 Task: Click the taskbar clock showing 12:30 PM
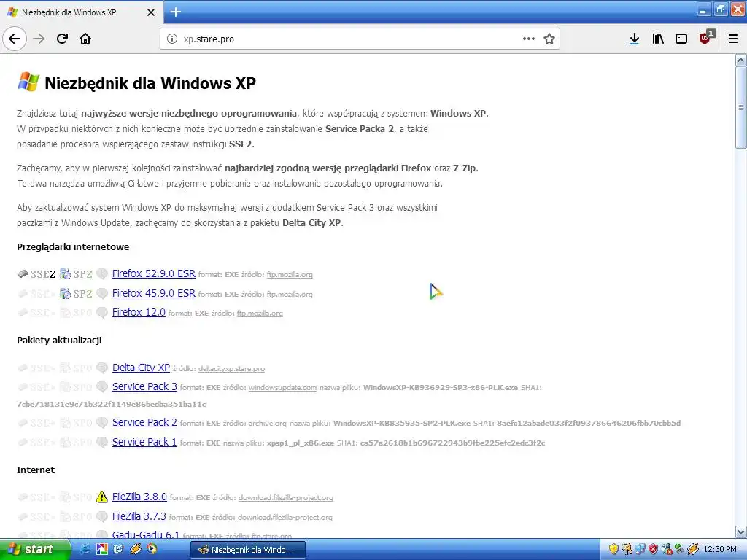720,550
